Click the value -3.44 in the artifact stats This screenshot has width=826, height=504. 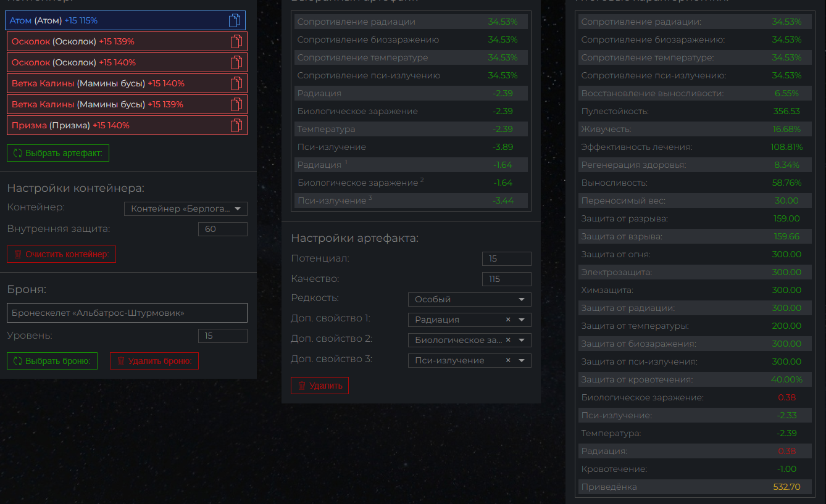click(503, 201)
